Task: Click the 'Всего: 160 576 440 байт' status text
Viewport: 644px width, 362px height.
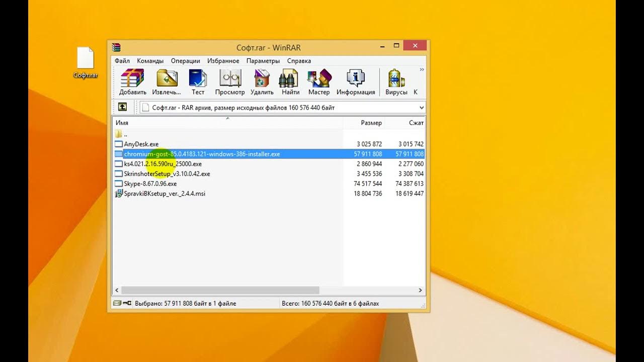Action: click(331, 304)
